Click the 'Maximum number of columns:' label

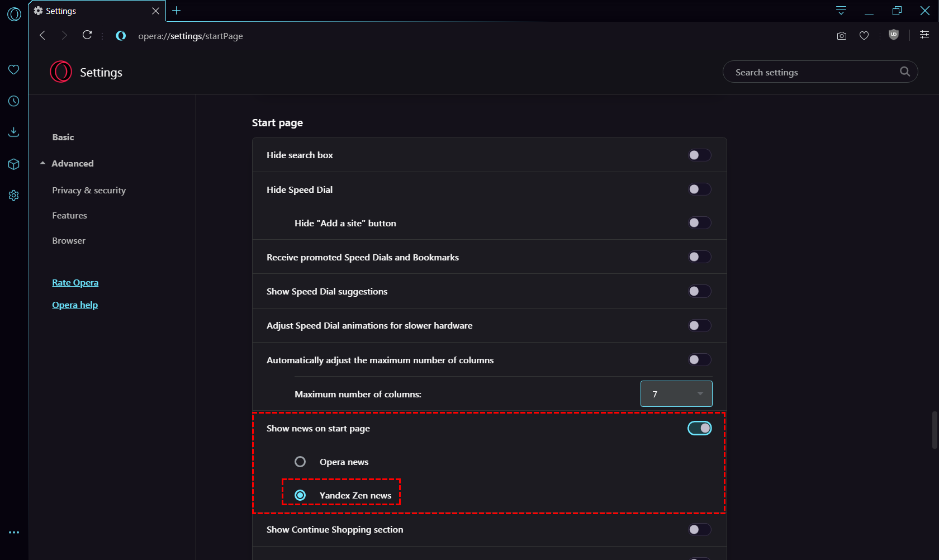pyautogui.click(x=358, y=394)
